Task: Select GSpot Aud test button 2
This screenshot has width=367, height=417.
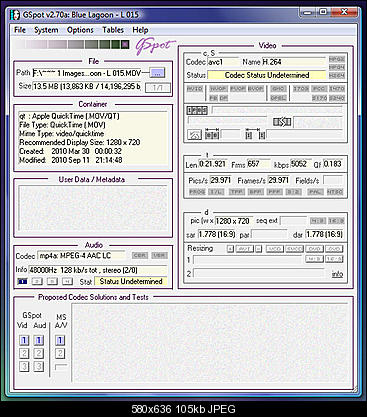Action: [x=39, y=353]
